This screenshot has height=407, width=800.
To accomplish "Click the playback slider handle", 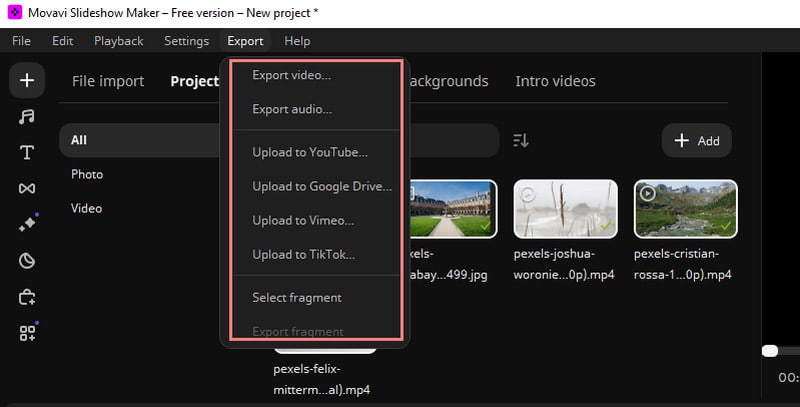I will click(x=769, y=350).
